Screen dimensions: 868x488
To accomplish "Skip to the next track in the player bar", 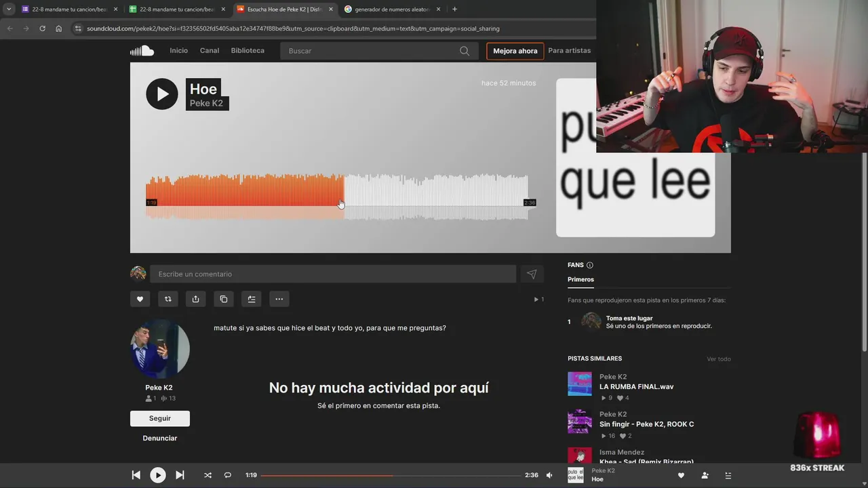I will click(180, 475).
